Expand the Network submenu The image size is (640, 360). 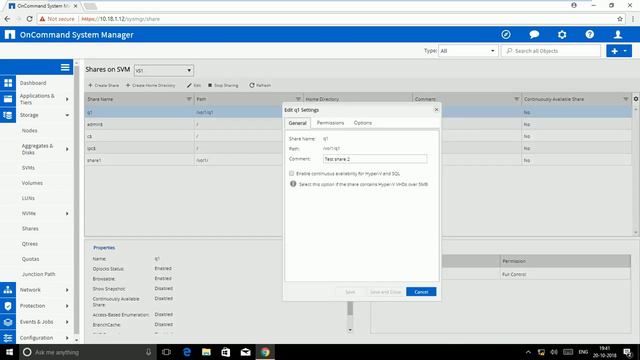coord(67,290)
